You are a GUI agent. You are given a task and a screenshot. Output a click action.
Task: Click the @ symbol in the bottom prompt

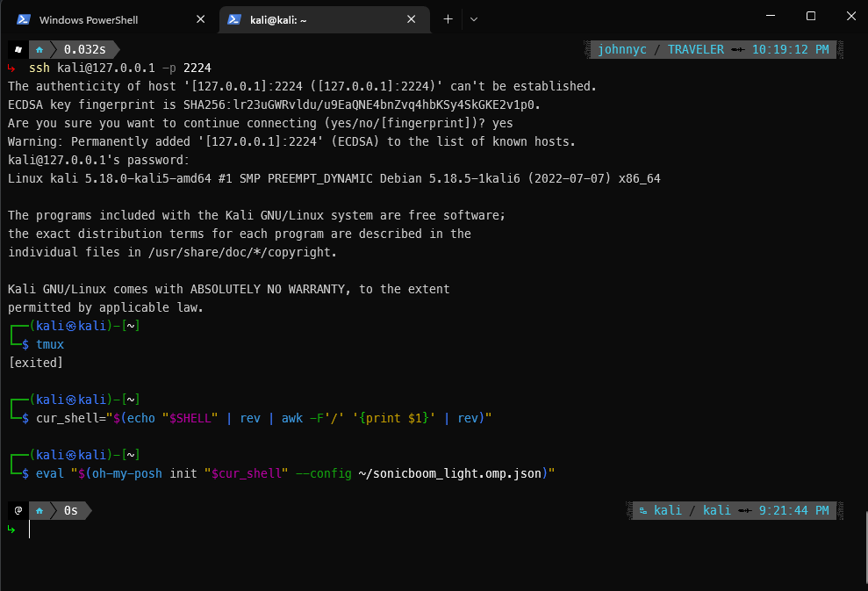[x=18, y=509]
